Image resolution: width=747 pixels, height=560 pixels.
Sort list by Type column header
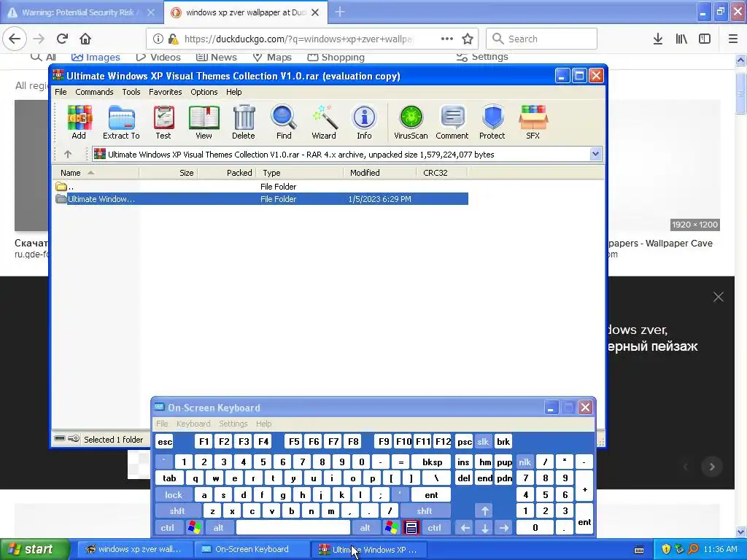tap(300, 173)
